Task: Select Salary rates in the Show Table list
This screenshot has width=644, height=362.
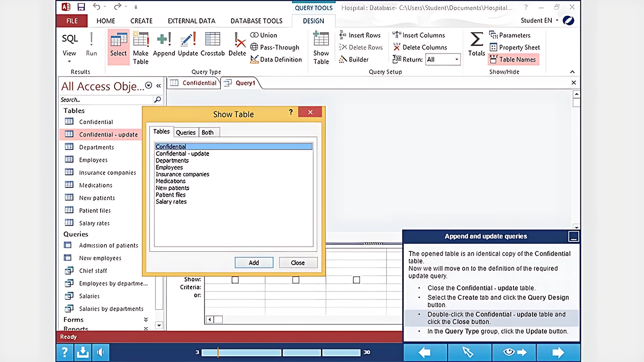Action: click(171, 202)
